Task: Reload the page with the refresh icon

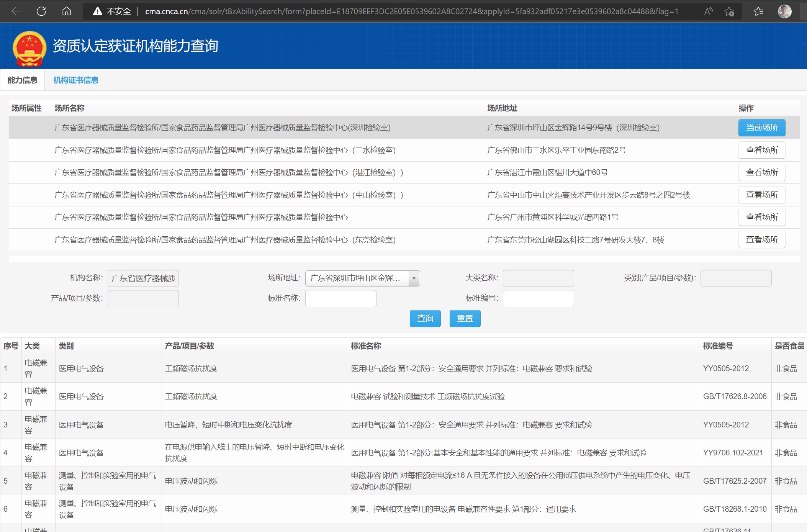Action: tap(41, 11)
